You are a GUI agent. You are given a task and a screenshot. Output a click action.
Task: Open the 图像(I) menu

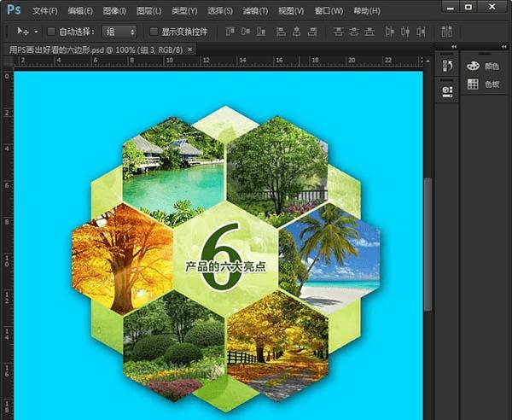(x=114, y=11)
